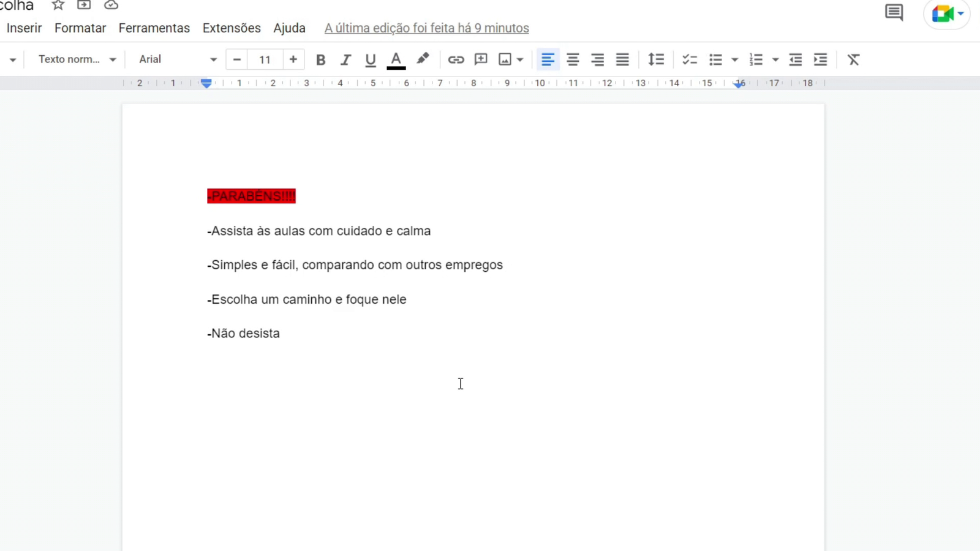This screenshot has height=551, width=980.
Task: Decrease the indent
Action: coord(795,59)
